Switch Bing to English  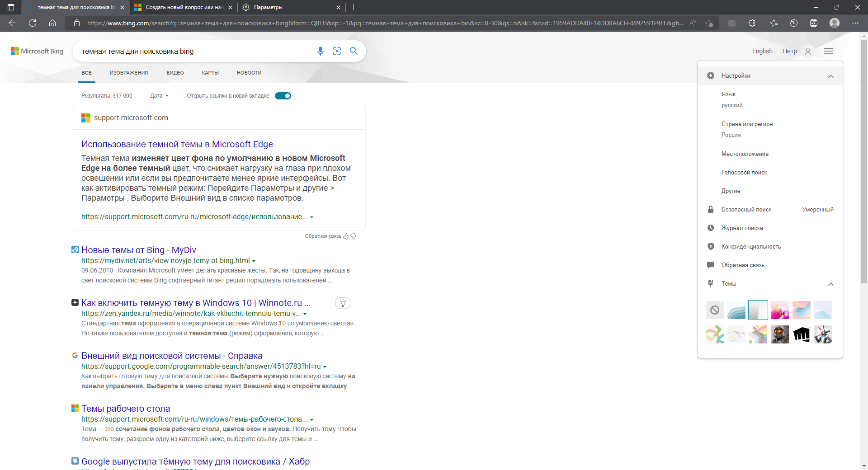(x=762, y=51)
